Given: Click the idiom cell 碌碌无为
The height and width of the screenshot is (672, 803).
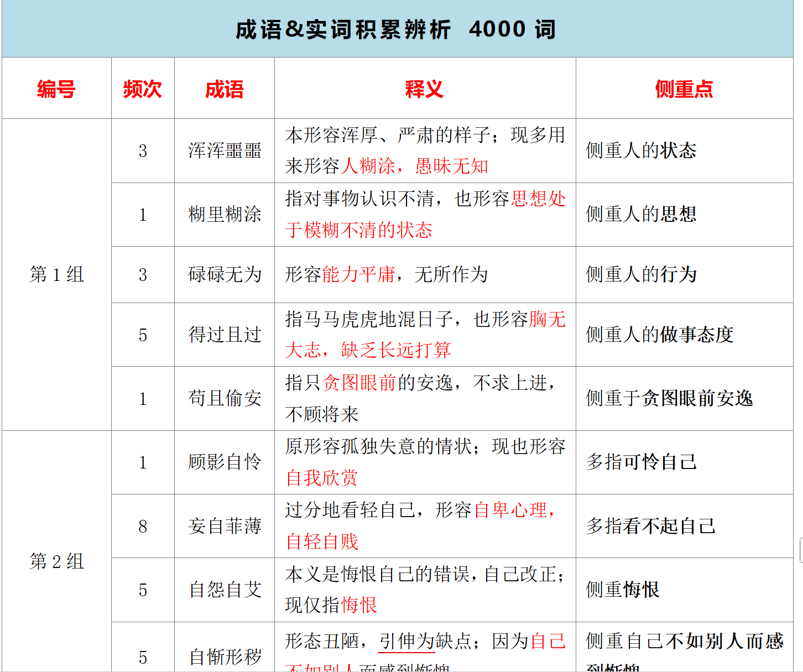Looking at the screenshot, I should point(225,274).
